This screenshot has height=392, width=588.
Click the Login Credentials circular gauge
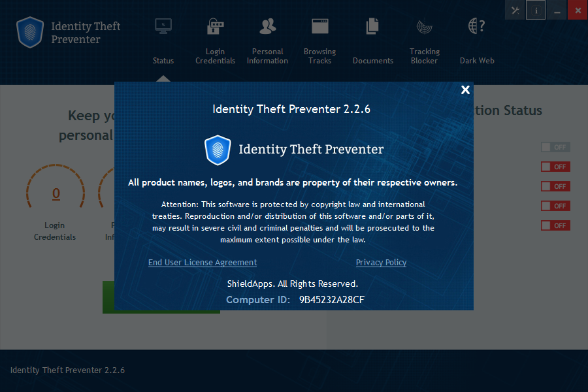point(56,187)
